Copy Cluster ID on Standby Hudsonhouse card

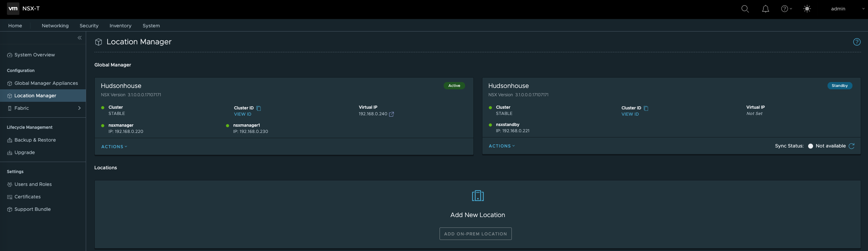(x=646, y=108)
